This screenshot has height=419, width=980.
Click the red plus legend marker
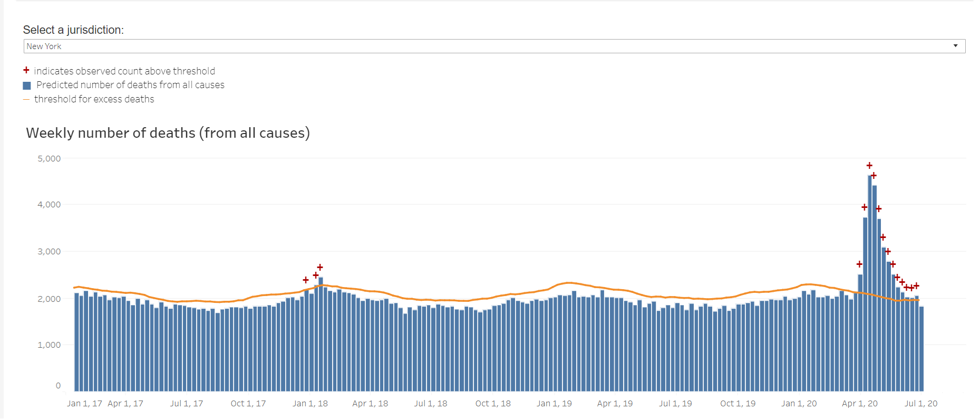click(26, 70)
